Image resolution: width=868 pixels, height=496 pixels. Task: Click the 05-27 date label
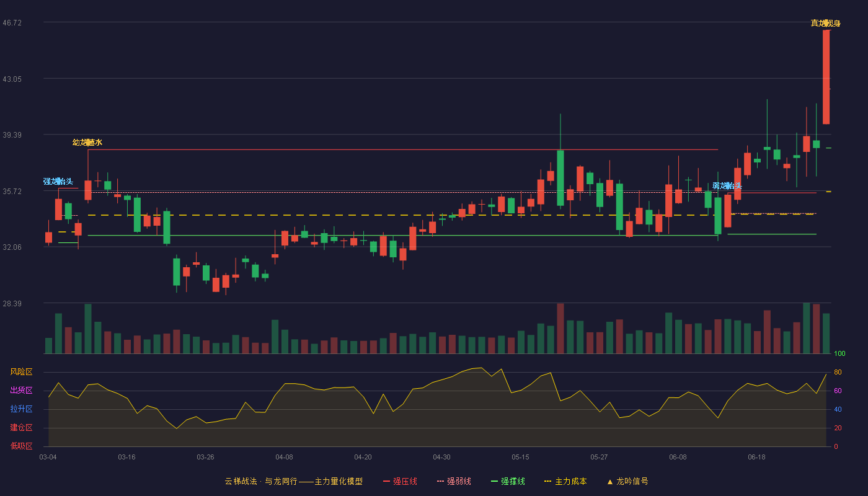click(599, 457)
